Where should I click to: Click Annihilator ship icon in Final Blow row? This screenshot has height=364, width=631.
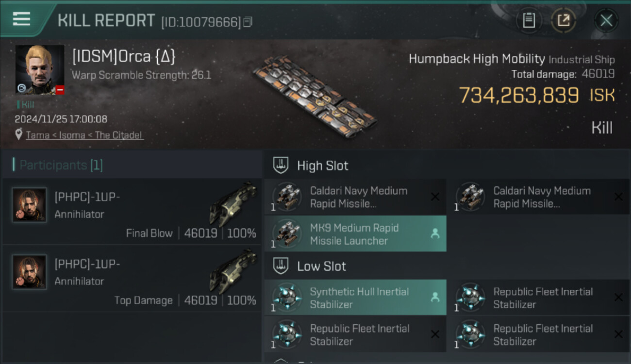pos(233,204)
